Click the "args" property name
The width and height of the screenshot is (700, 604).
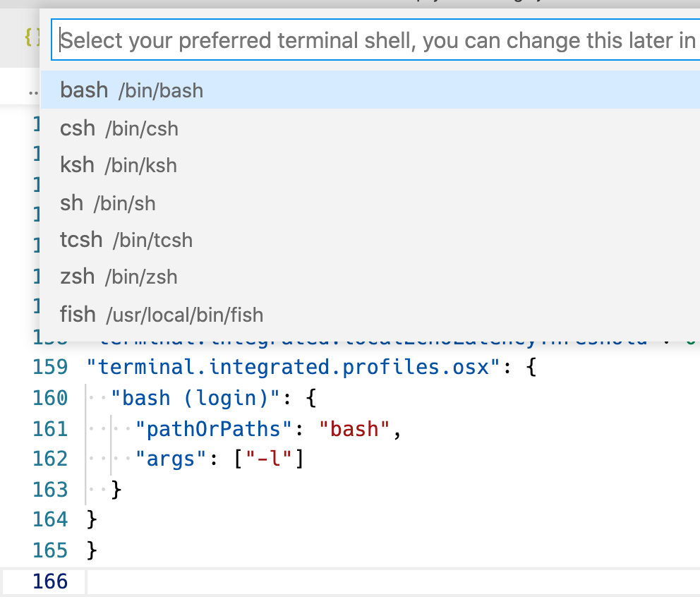(171, 459)
